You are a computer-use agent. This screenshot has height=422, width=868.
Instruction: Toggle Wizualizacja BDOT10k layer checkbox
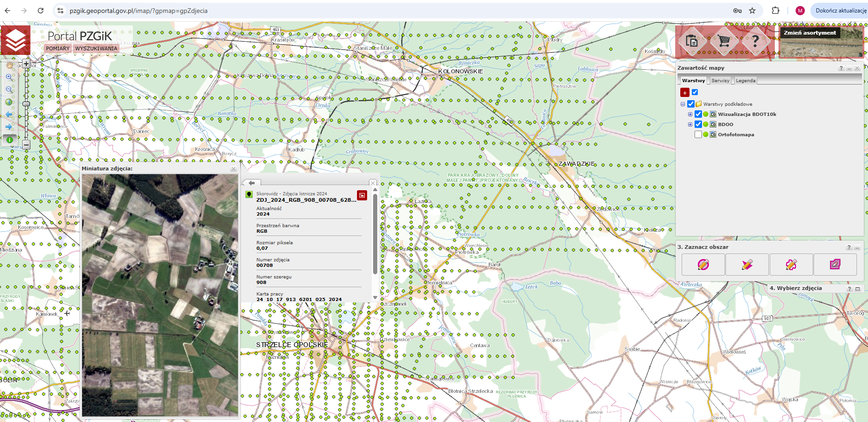click(698, 114)
